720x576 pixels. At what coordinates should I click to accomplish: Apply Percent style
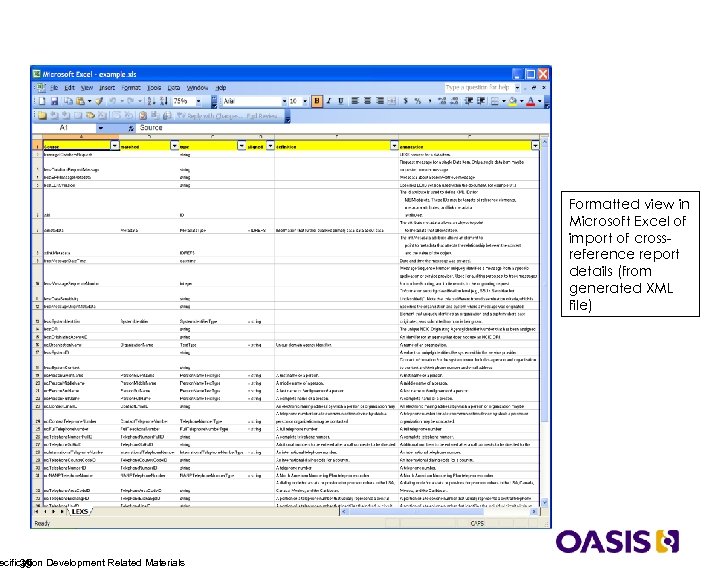[418, 101]
